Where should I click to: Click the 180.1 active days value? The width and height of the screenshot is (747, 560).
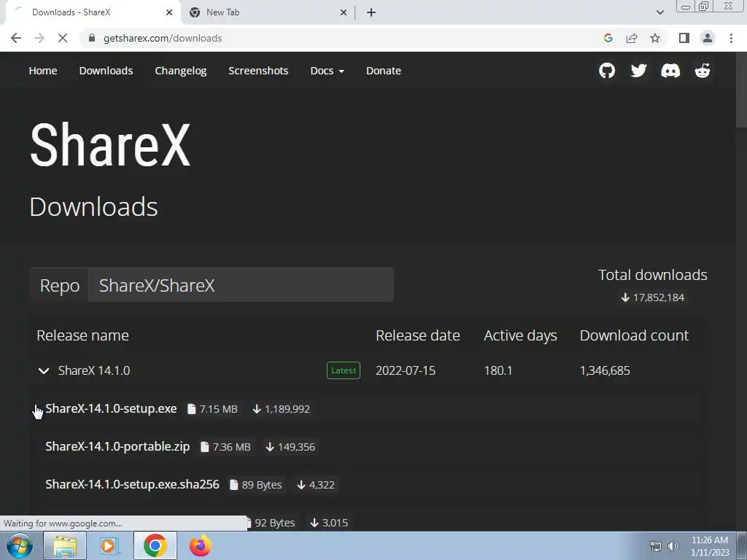point(498,370)
